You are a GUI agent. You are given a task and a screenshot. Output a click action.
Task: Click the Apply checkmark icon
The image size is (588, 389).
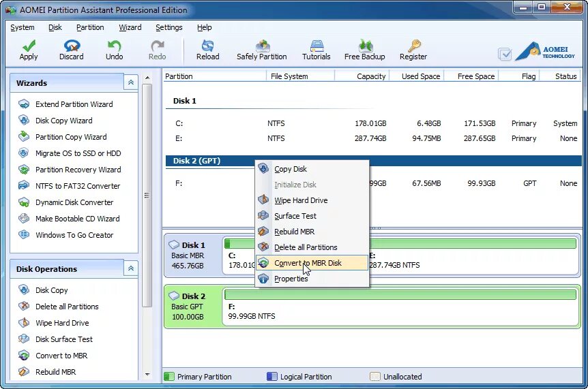tap(29, 46)
